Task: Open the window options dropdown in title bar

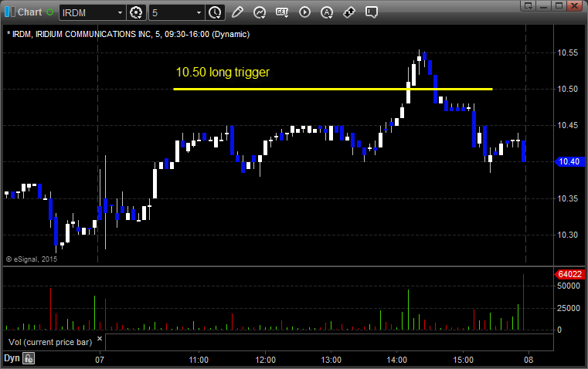Action: (x=529, y=5)
